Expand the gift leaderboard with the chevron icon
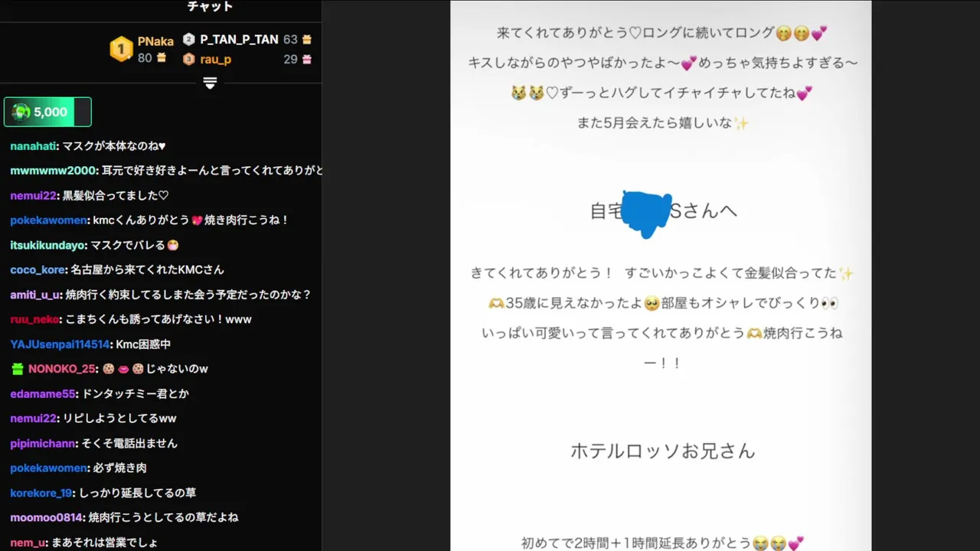 tap(211, 83)
